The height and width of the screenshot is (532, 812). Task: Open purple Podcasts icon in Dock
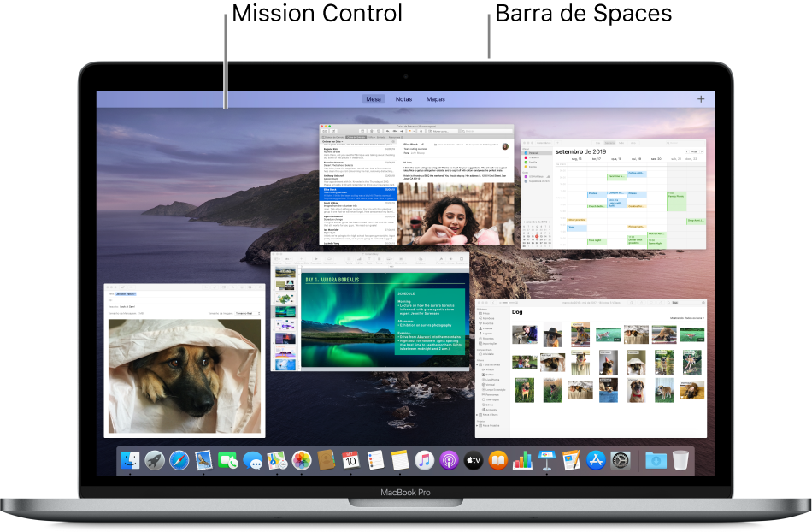coord(449,460)
